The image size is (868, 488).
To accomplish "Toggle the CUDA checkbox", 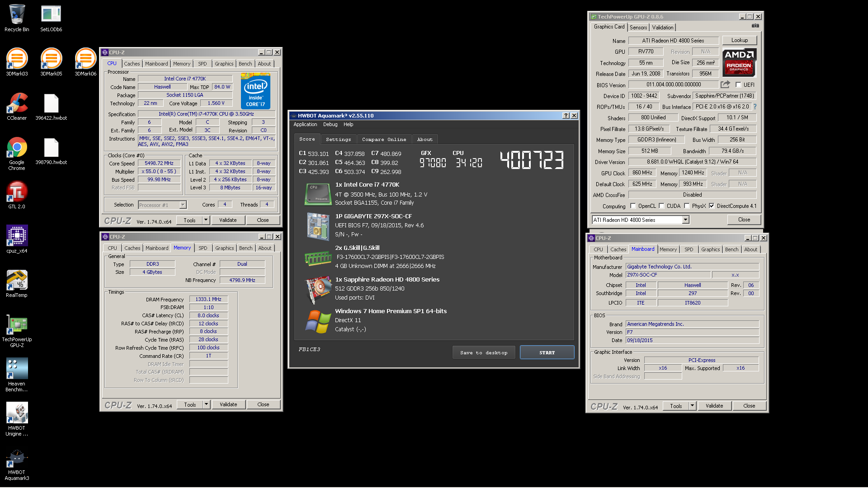I will [661, 206].
